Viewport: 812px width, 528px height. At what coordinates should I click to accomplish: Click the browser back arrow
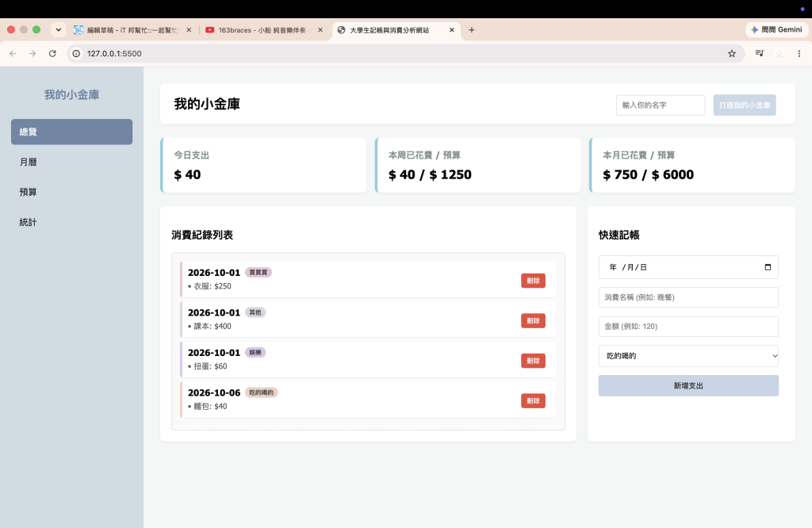pos(13,53)
